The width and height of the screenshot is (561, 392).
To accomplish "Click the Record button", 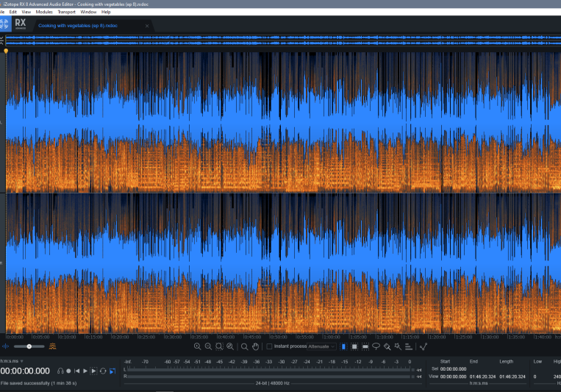I will (68, 371).
